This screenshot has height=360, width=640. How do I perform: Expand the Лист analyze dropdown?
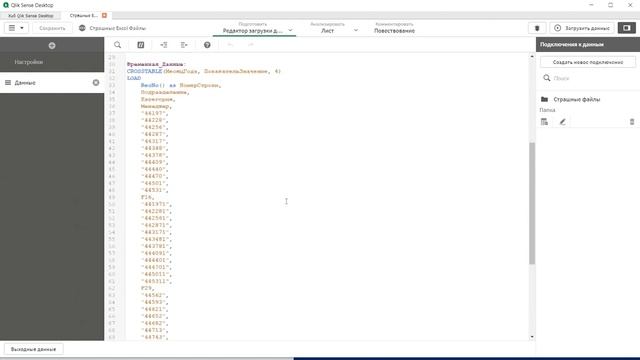pos(356,30)
